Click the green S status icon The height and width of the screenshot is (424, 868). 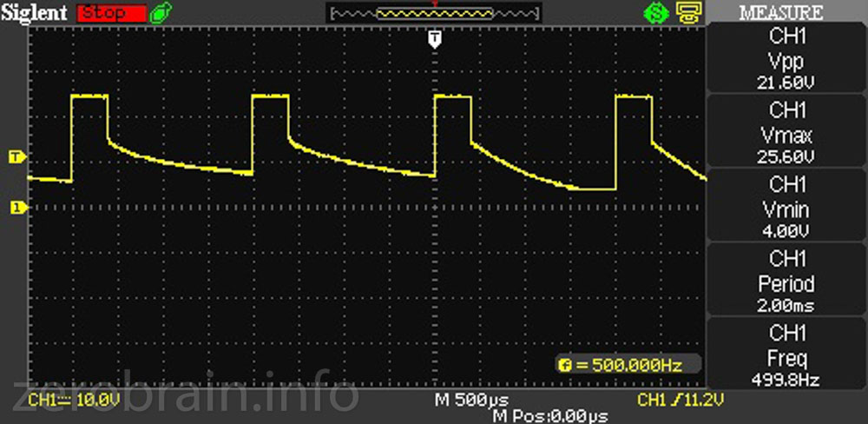tap(656, 13)
